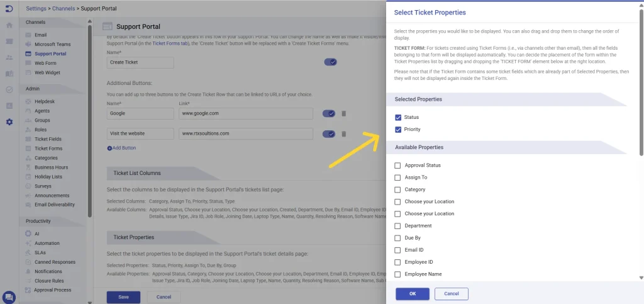Image resolution: width=644 pixels, height=304 pixels.
Task: Check the Employee ID property
Action: pyautogui.click(x=397, y=262)
